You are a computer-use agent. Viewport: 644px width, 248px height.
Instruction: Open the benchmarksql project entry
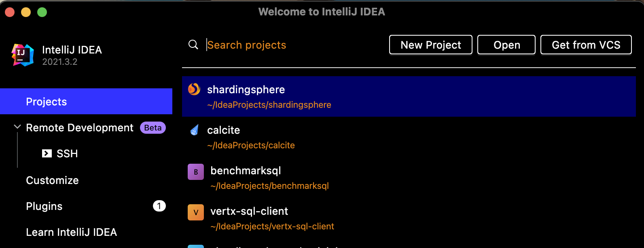pyautogui.click(x=246, y=171)
